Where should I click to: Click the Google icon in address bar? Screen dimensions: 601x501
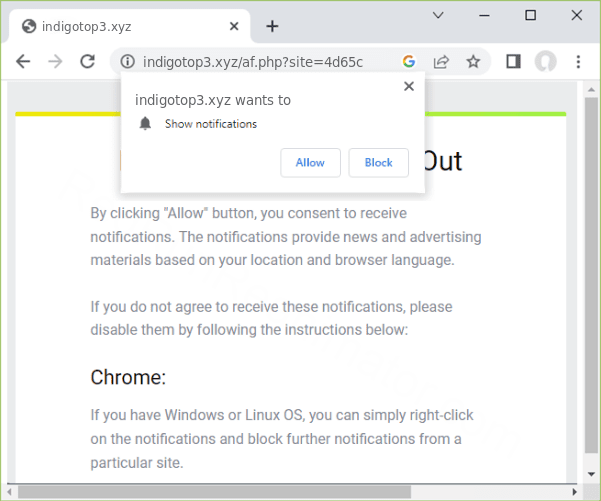(x=408, y=62)
